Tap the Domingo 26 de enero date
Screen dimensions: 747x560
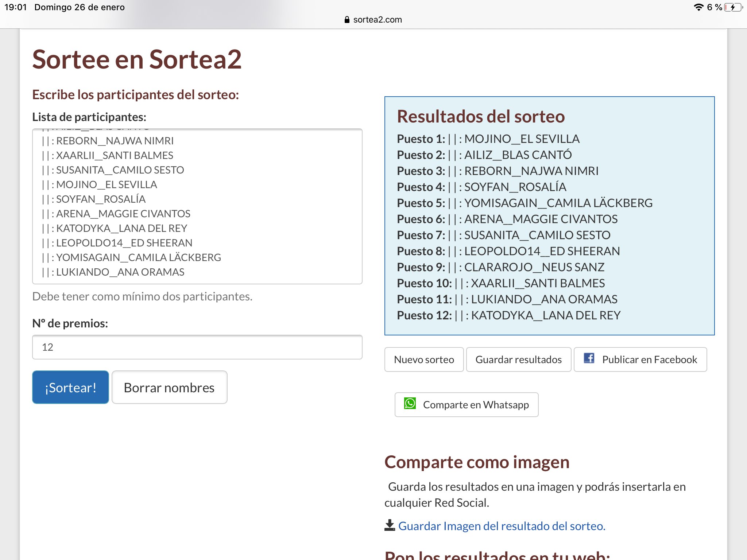point(80,7)
